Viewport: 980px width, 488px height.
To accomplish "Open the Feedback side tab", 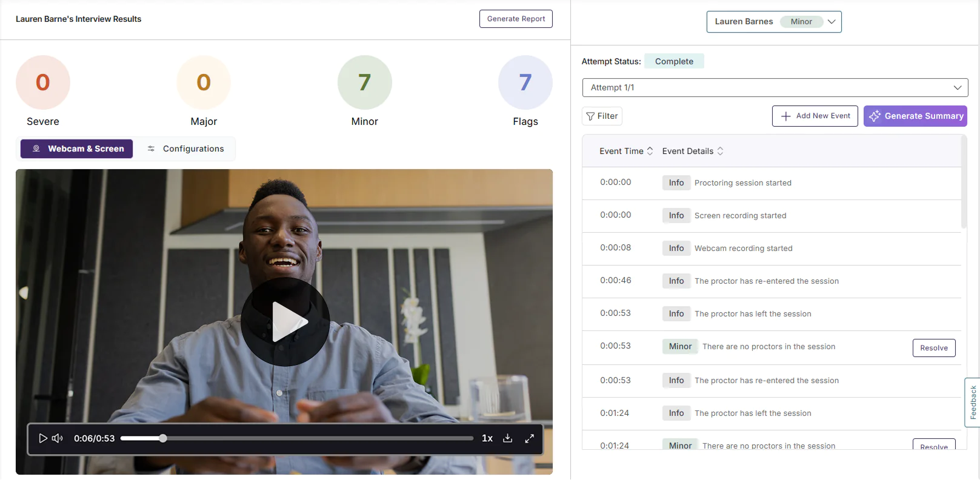I will [x=972, y=403].
